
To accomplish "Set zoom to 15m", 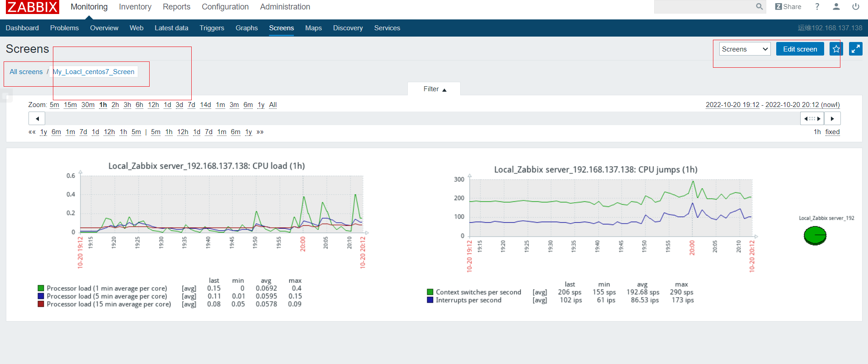I will click(70, 105).
